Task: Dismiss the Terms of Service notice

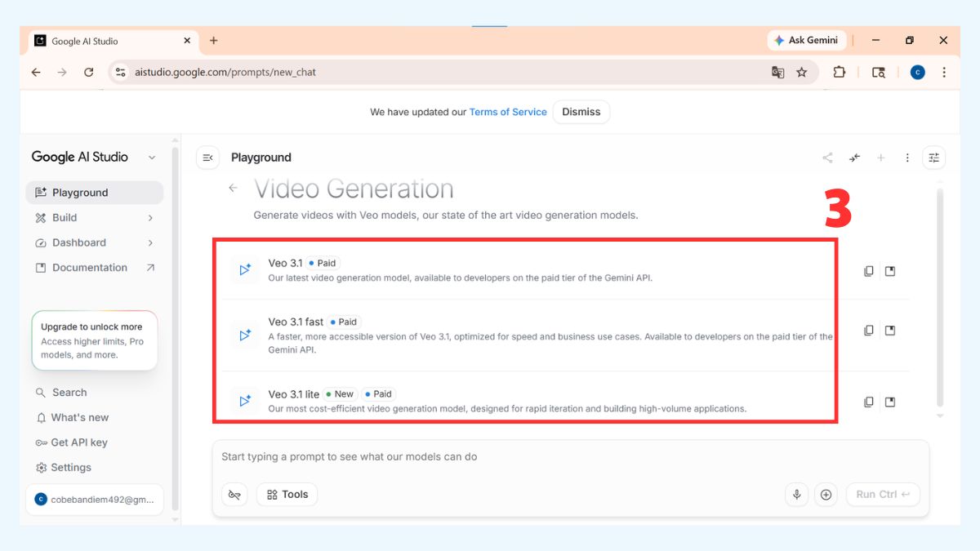Action: click(x=581, y=112)
